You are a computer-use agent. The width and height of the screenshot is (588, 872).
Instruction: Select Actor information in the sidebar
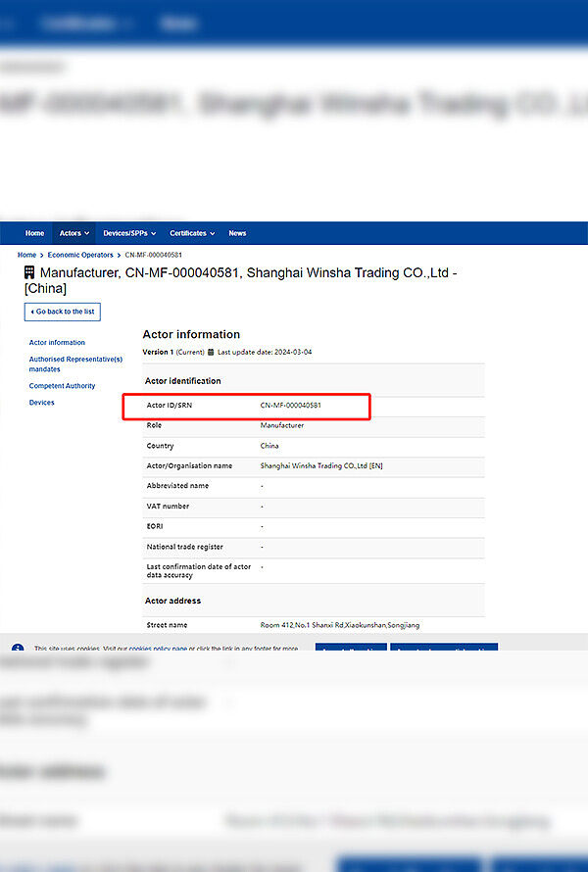(57, 343)
